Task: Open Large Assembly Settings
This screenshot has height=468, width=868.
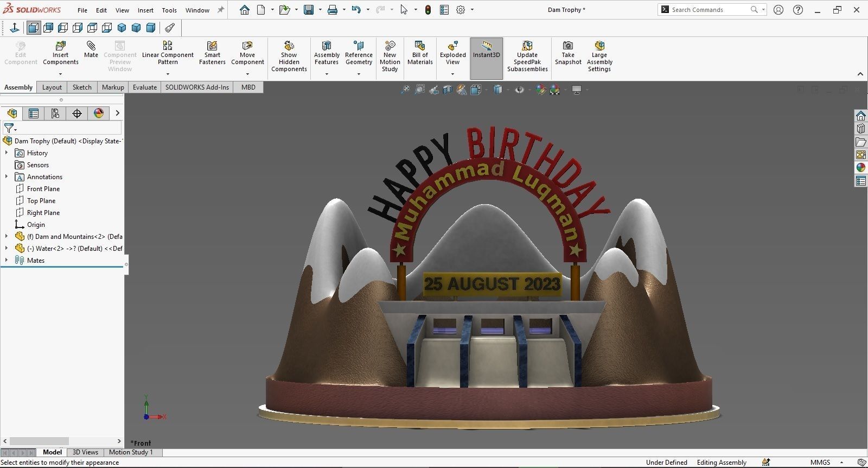Action: [x=599, y=56]
